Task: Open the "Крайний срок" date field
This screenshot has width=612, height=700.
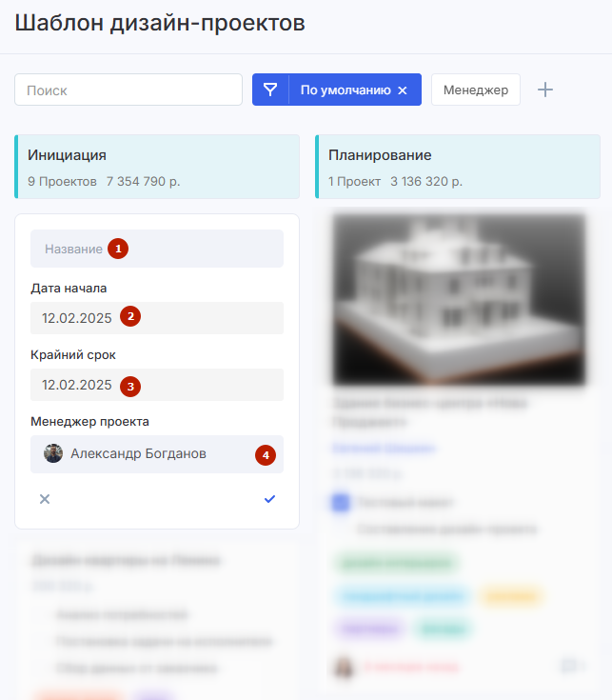Action: (x=157, y=385)
